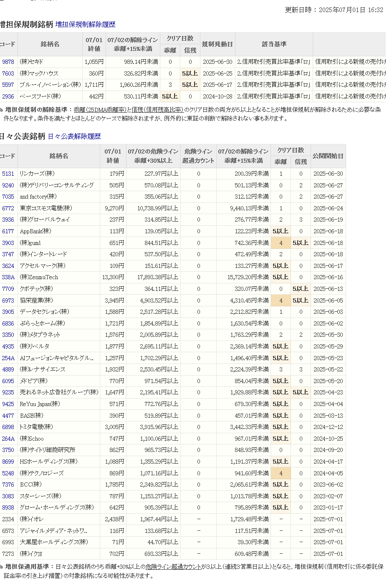
Task: Open stock code 6898 for トミタ電機
Action: (x=8, y=427)
